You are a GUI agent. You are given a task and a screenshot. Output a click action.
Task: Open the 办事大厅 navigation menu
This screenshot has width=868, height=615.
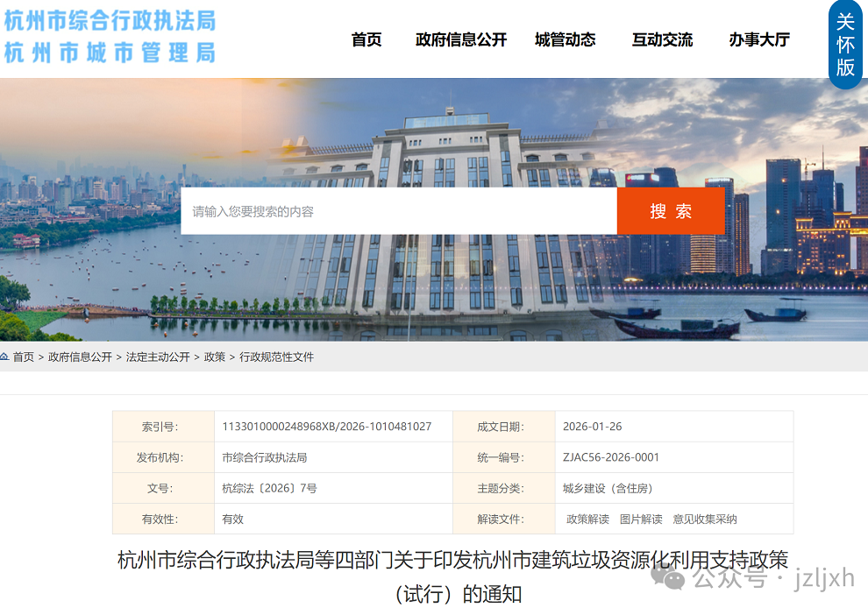click(x=757, y=39)
